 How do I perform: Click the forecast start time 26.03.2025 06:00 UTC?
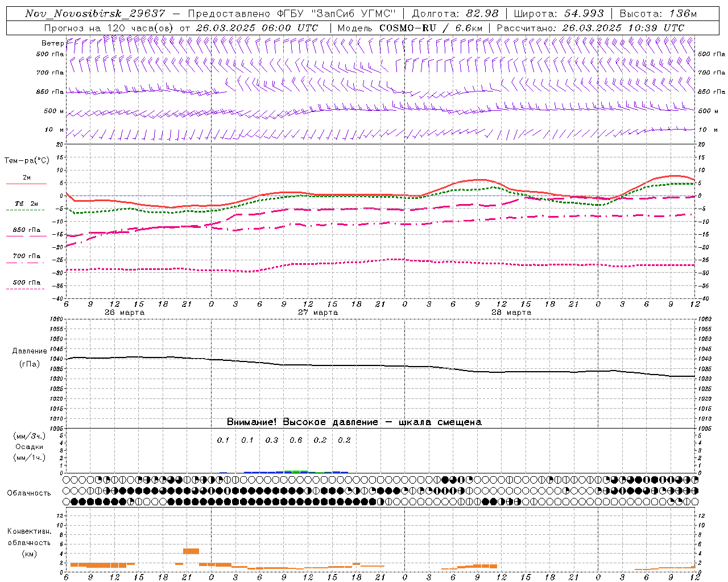[x=257, y=28]
